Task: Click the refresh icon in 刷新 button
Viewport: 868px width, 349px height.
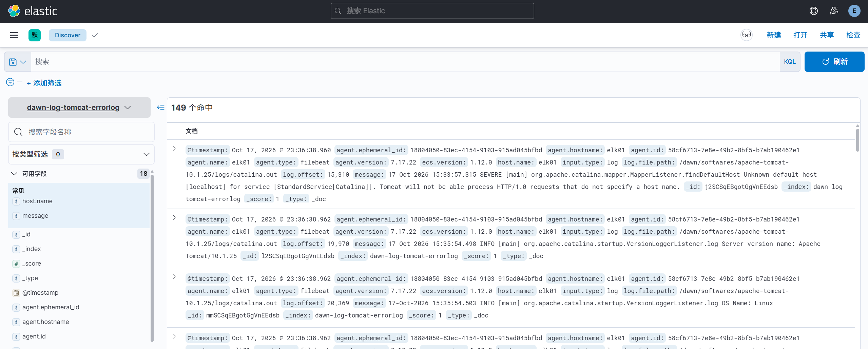Action: coord(826,62)
